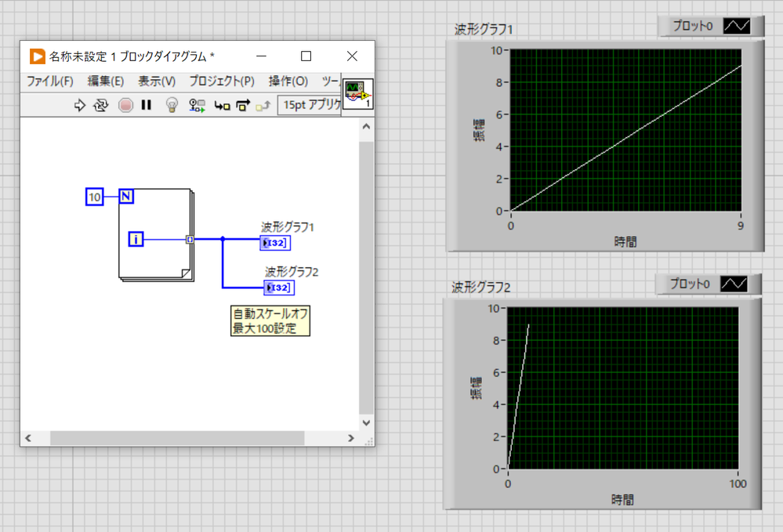Viewport: 783px width, 532px height.
Task: Click the Abort Execution stop button
Action: click(x=125, y=105)
